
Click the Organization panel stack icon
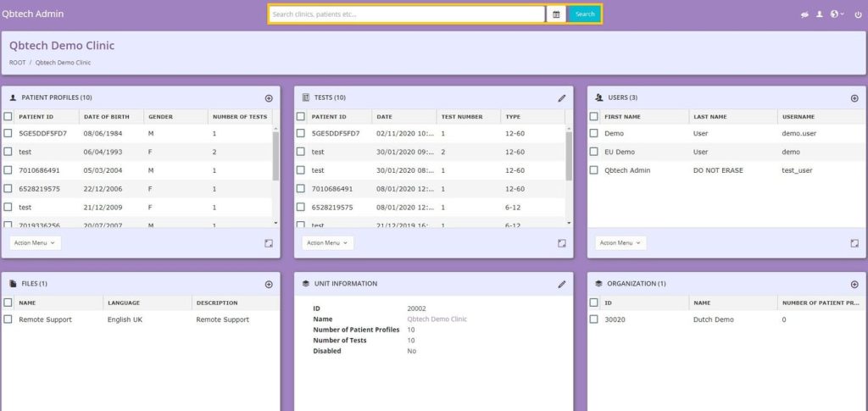tap(598, 284)
